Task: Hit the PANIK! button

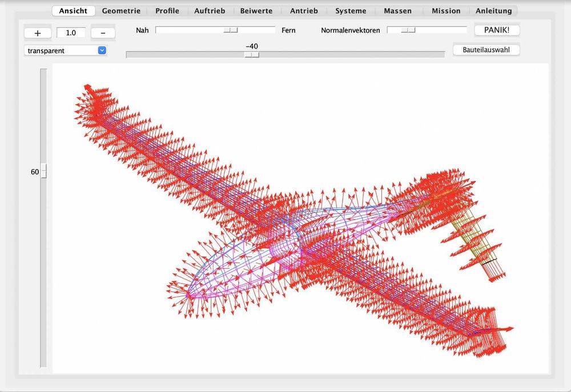Action: point(497,30)
